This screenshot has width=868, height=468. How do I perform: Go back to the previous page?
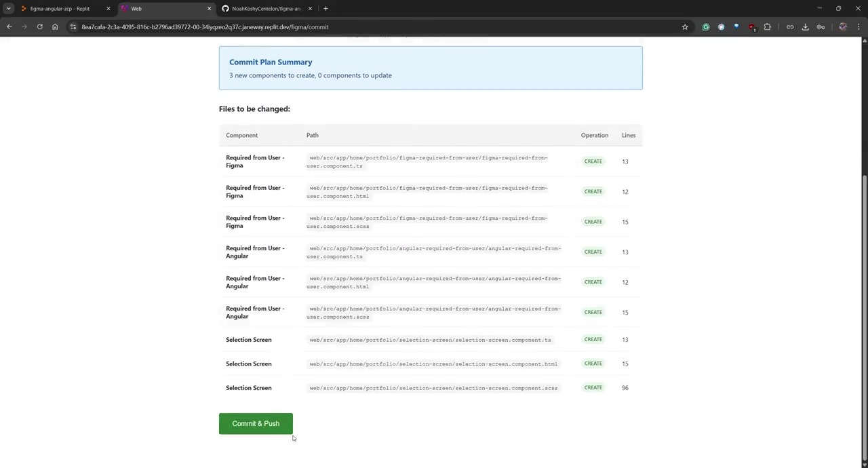[x=9, y=27]
